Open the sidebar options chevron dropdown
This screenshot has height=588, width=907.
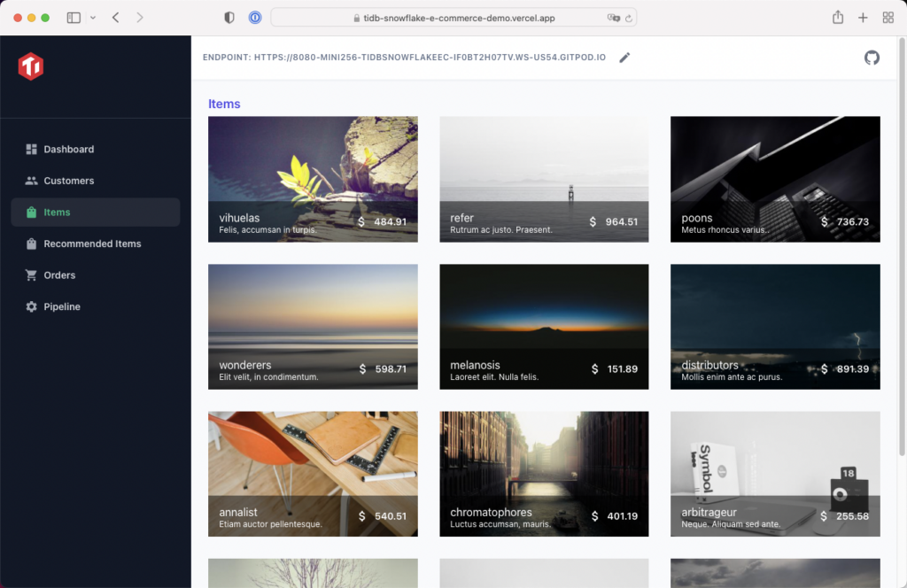pyautogui.click(x=93, y=17)
